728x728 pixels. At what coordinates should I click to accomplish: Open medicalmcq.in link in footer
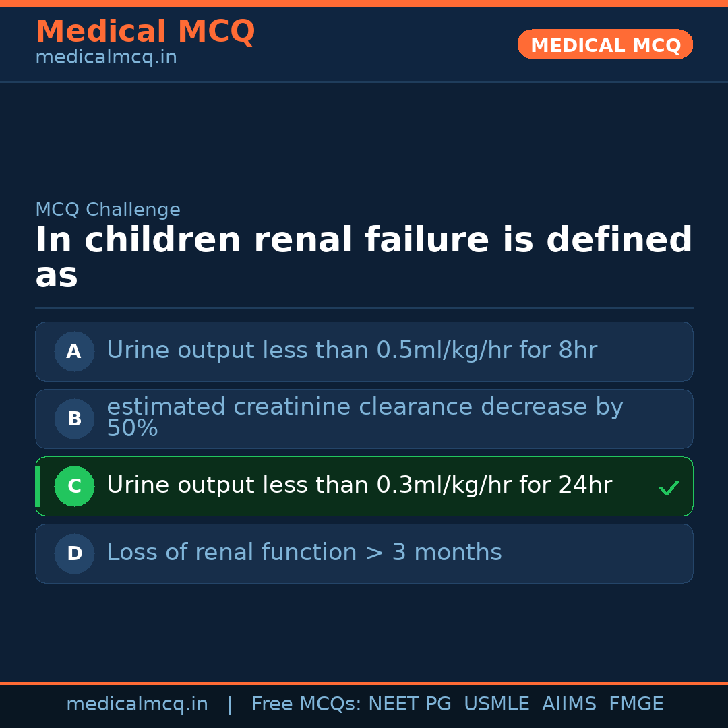click(x=137, y=704)
